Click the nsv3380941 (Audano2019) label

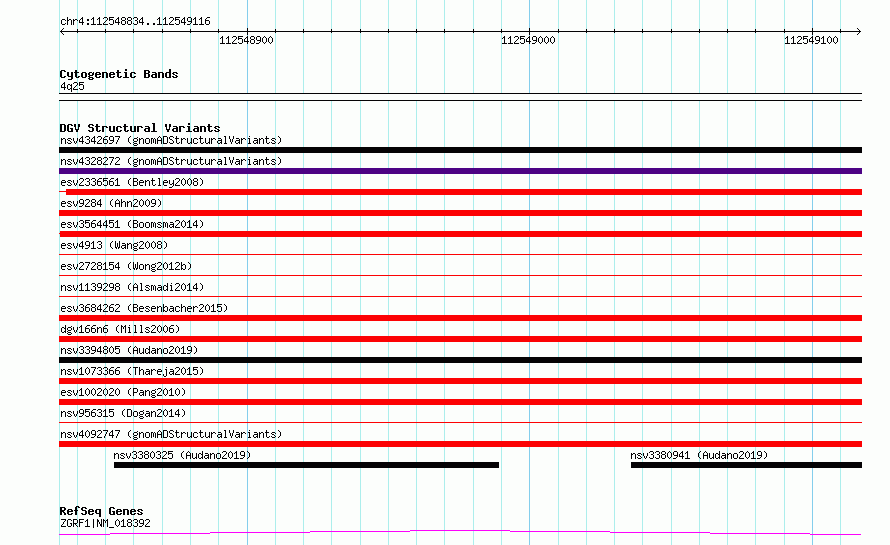tap(699, 455)
